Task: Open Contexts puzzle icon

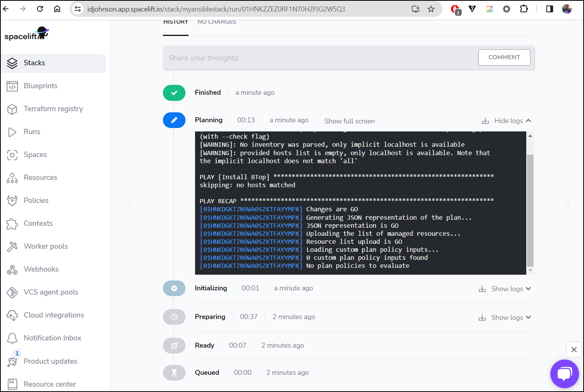Action: click(12, 224)
